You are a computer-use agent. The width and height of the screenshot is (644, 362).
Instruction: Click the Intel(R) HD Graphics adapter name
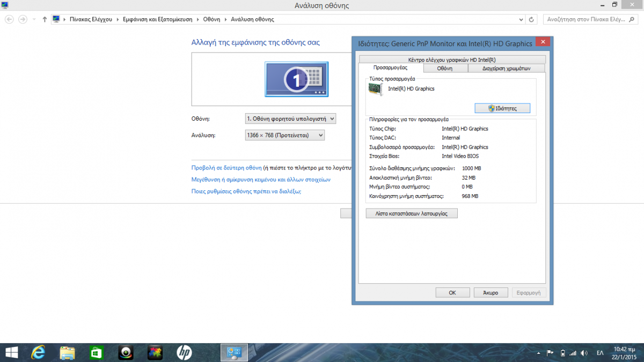pyautogui.click(x=411, y=89)
